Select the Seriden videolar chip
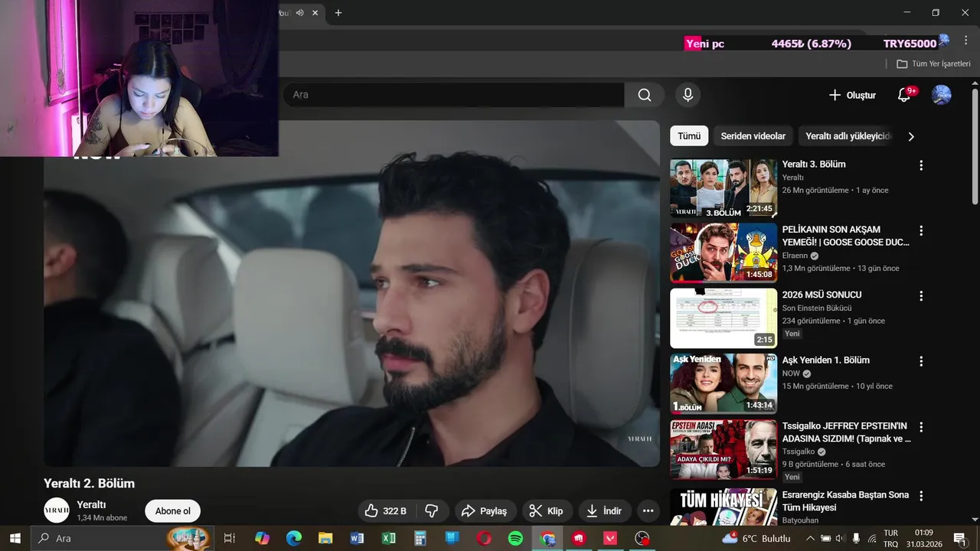The image size is (980, 551). (x=753, y=136)
